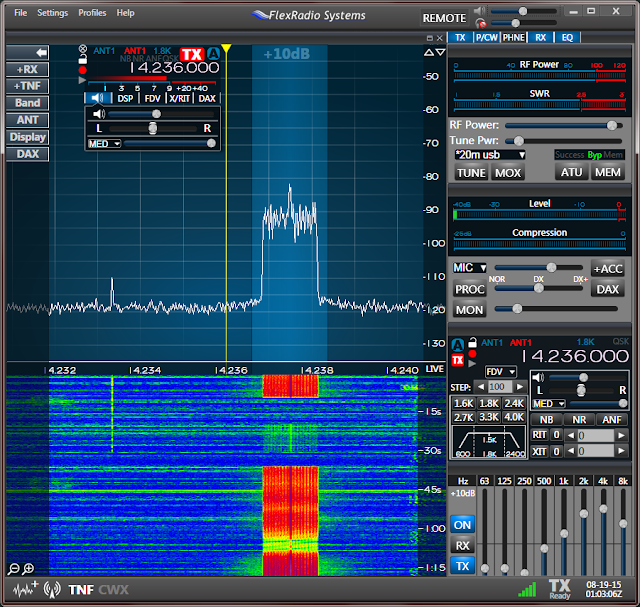Pop out the panadapter window
The height and width of the screenshot is (607, 640).
pyautogui.click(x=429, y=38)
